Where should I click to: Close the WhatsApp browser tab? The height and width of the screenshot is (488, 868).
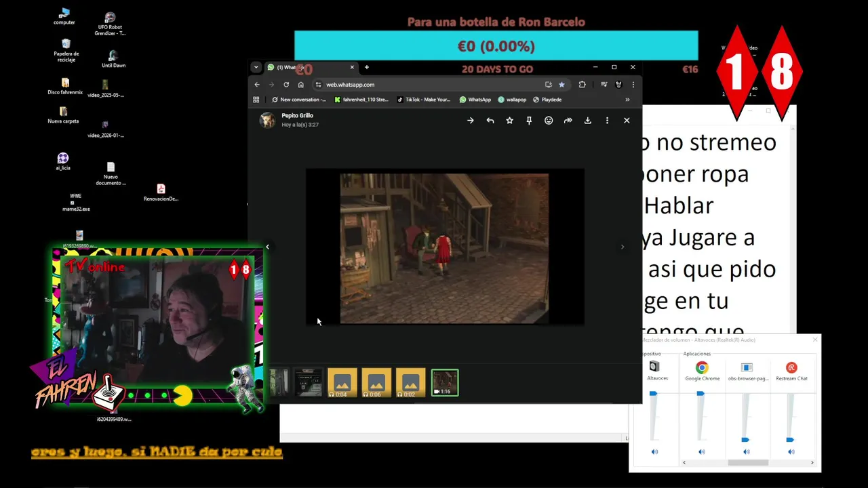(352, 67)
